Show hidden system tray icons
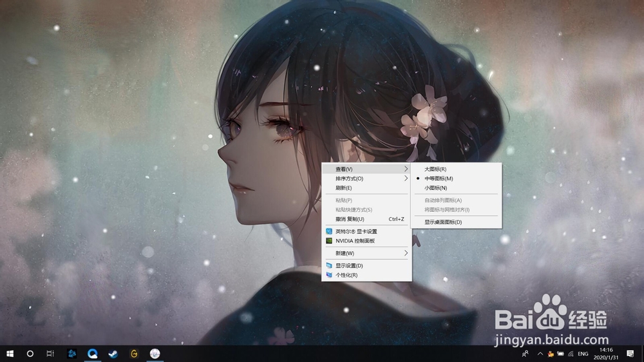 tap(540, 354)
